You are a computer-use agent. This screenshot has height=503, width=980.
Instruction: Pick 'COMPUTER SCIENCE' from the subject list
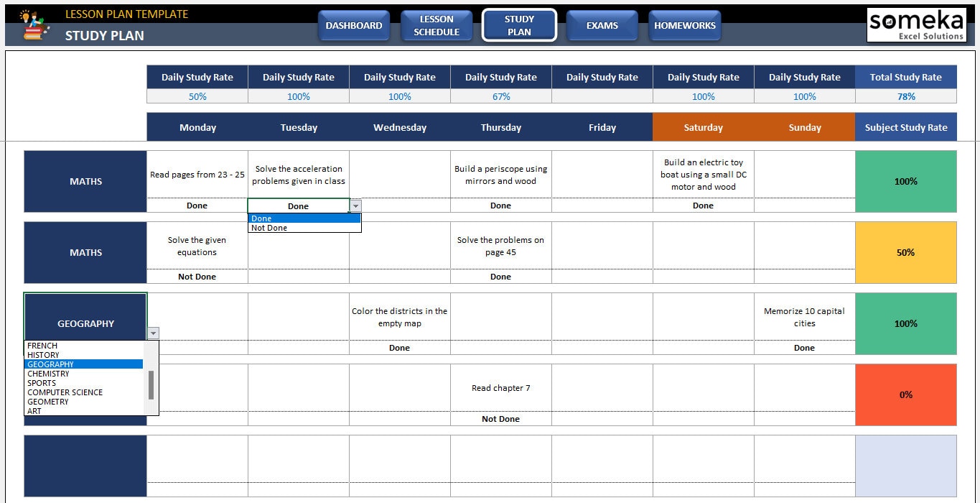click(65, 392)
